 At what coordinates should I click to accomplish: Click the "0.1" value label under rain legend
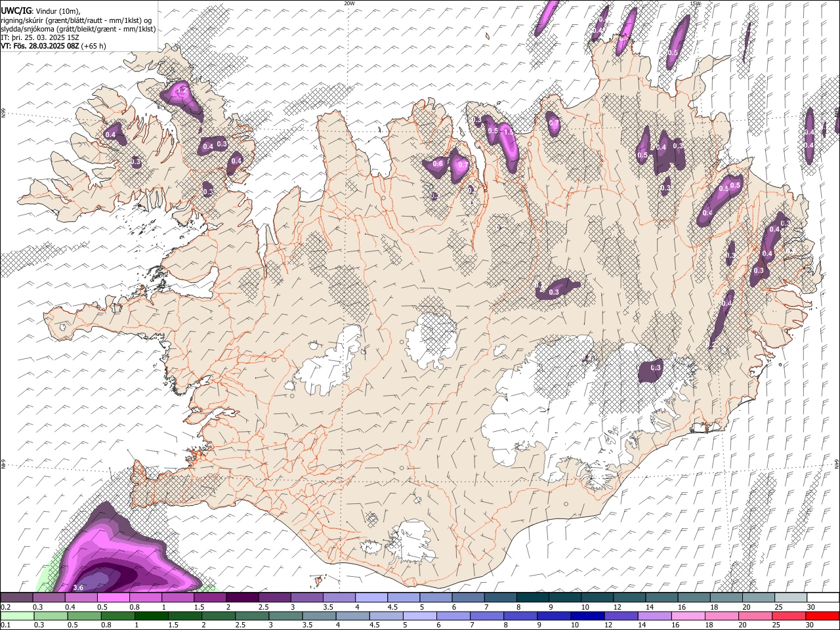tap(5, 625)
